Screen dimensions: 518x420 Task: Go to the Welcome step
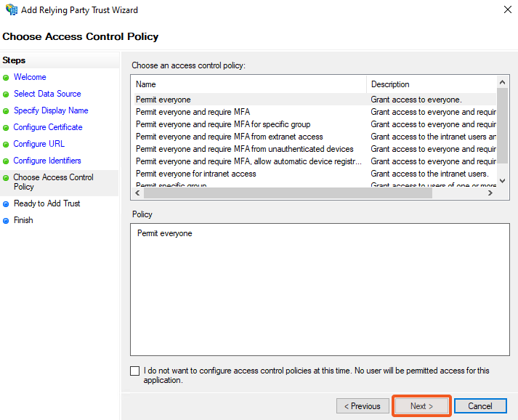30,77
